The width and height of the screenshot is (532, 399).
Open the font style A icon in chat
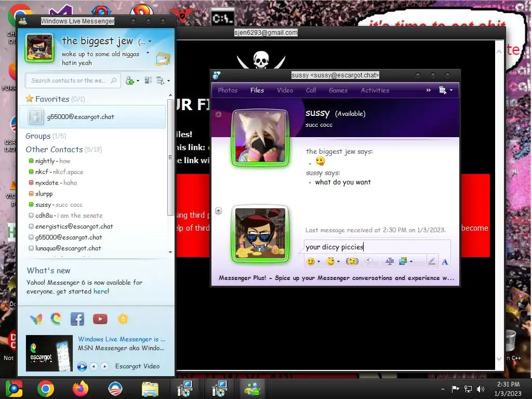coord(445,262)
